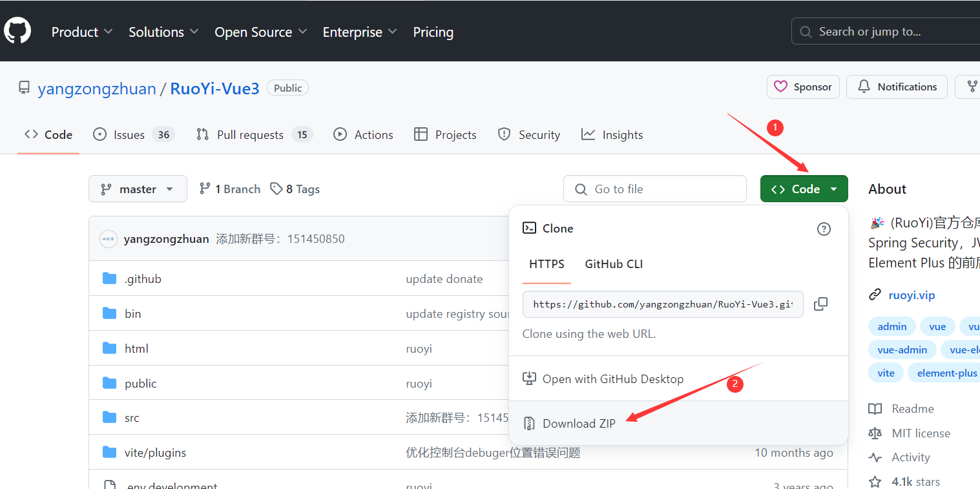The width and height of the screenshot is (980, 489).
Task: Click the src folder icon
Action: click(109, 417)
